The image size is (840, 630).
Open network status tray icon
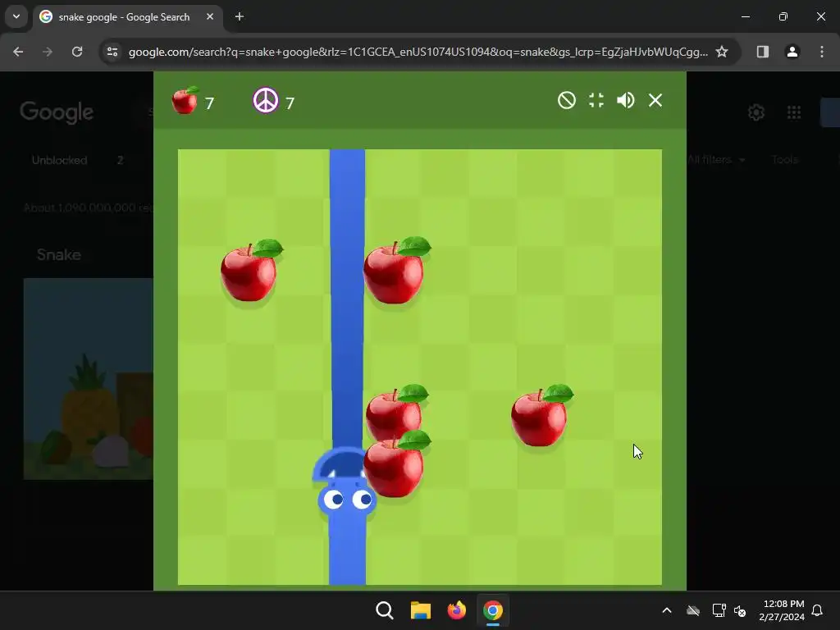click(x=719, y=610)
